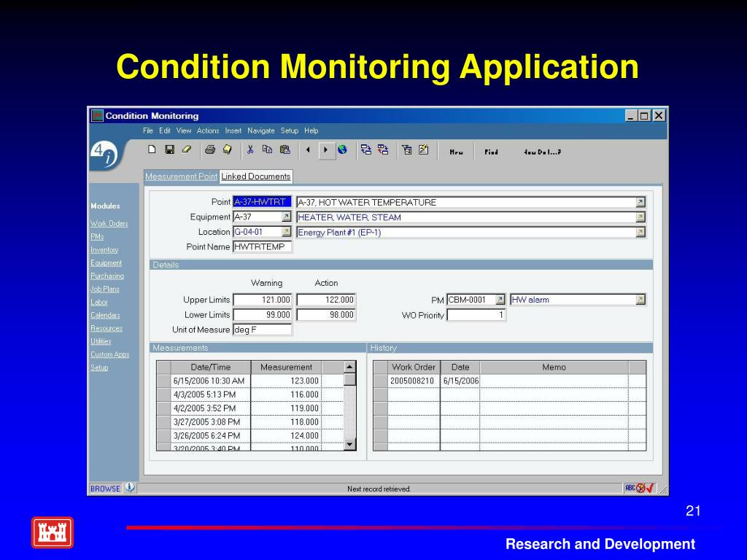This screenshot has width=747, height=560.
Task: Click the yellow print preview icon
Action: click(228, 149)
